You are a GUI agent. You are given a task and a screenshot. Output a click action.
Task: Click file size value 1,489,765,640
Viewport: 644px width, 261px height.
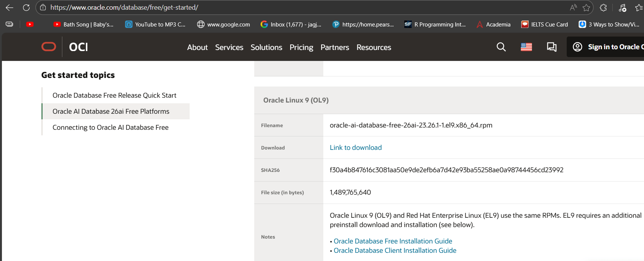point(350,192)
